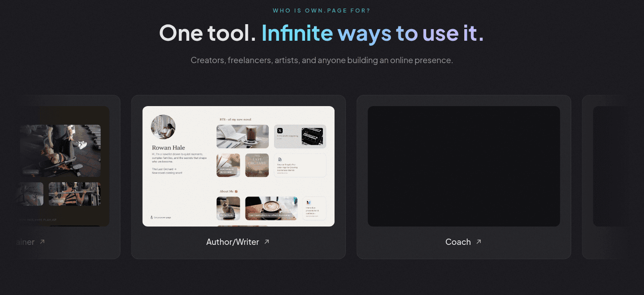Click the barbell lifting photo on Trainer card
Image resolution: width=644 pixels, height=295 pixels.
tap(75, 194)
